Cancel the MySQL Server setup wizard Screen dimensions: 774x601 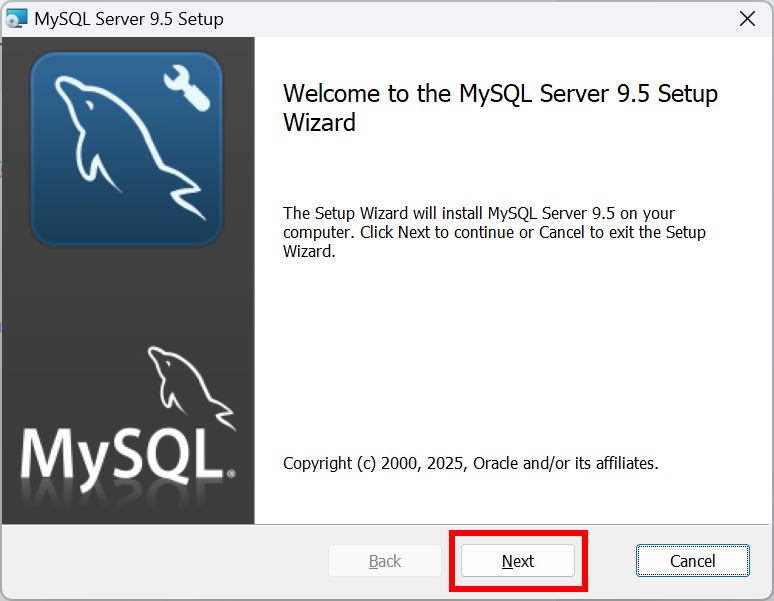(693, 561)
